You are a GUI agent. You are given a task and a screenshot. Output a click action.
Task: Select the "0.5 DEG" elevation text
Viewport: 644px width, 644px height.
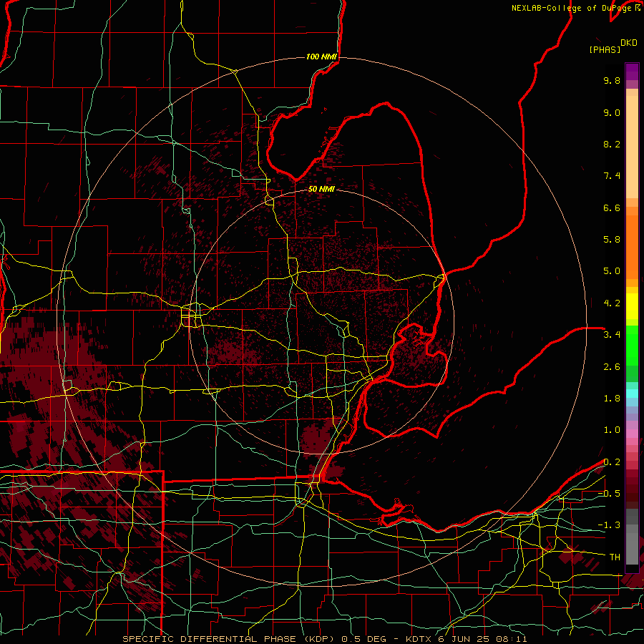click(364, 639)
